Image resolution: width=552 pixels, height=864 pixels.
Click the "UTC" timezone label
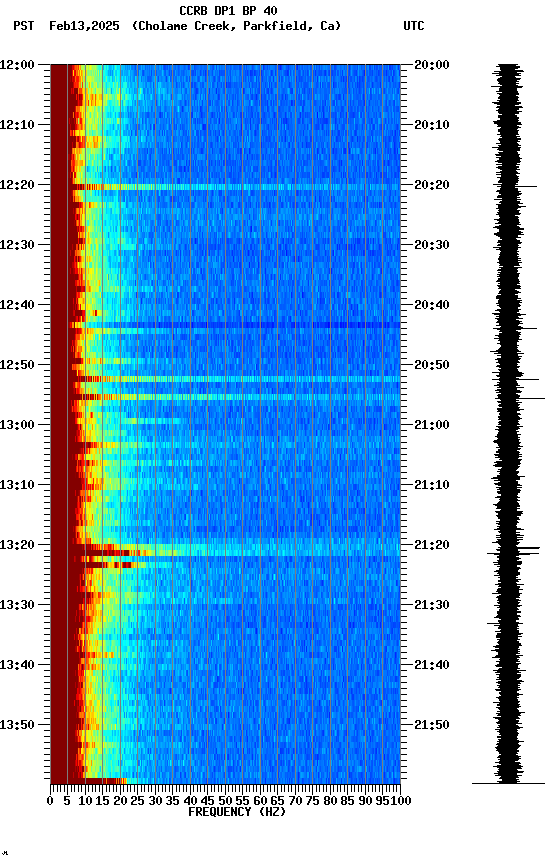[414, 26]
